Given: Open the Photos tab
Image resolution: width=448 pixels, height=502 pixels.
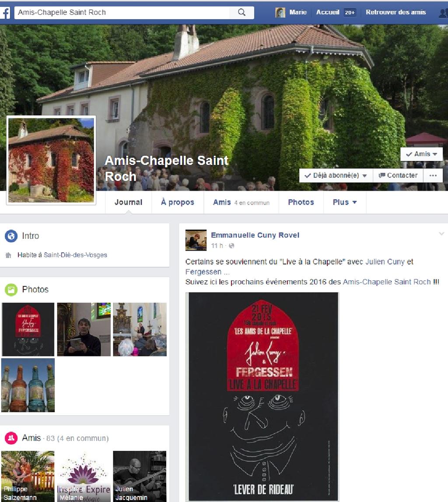Looking at the screenshot, I should [301, 202].
